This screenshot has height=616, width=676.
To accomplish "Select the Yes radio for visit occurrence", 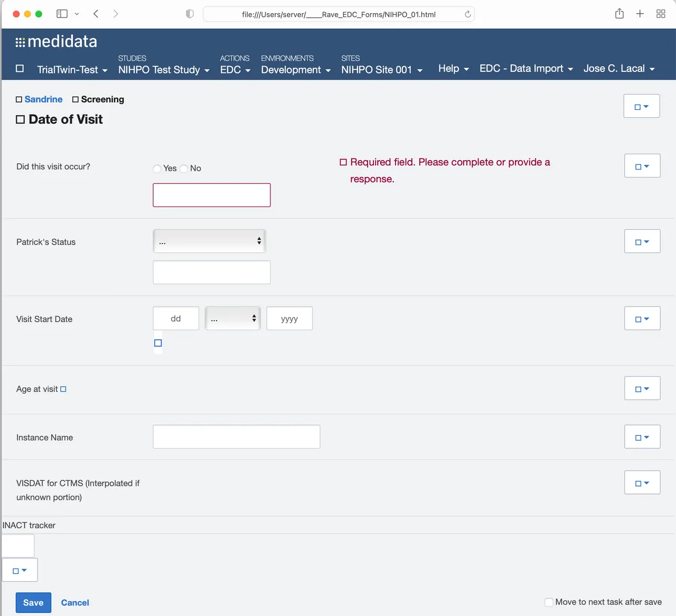I will tap(157, 168).
